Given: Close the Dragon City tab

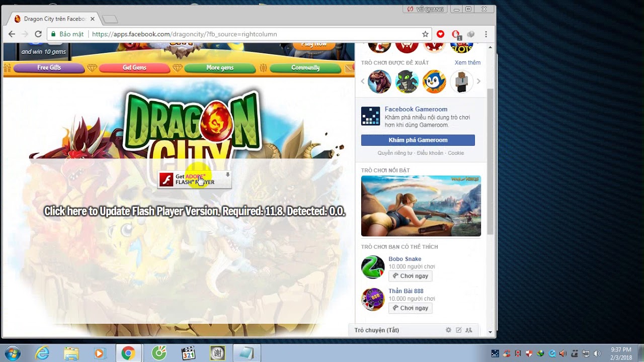Looking at the screenshot, I should pos(92,19).
